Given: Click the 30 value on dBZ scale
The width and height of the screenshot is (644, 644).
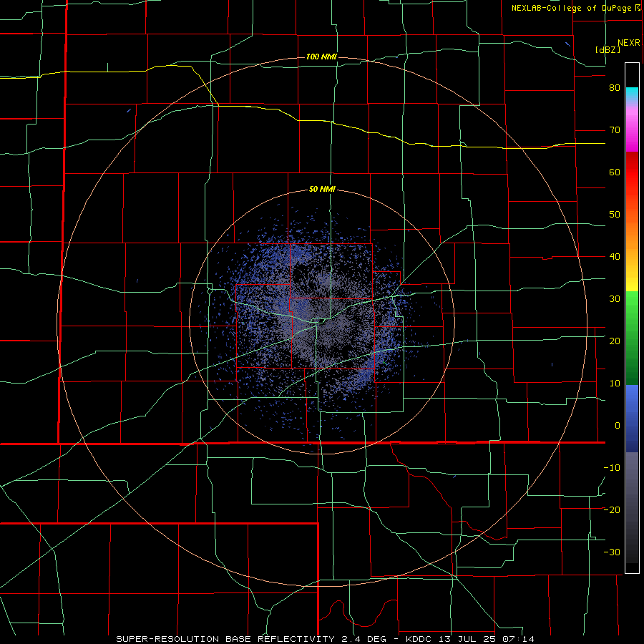Looking at the screenshot, I should tap(615, 298).
